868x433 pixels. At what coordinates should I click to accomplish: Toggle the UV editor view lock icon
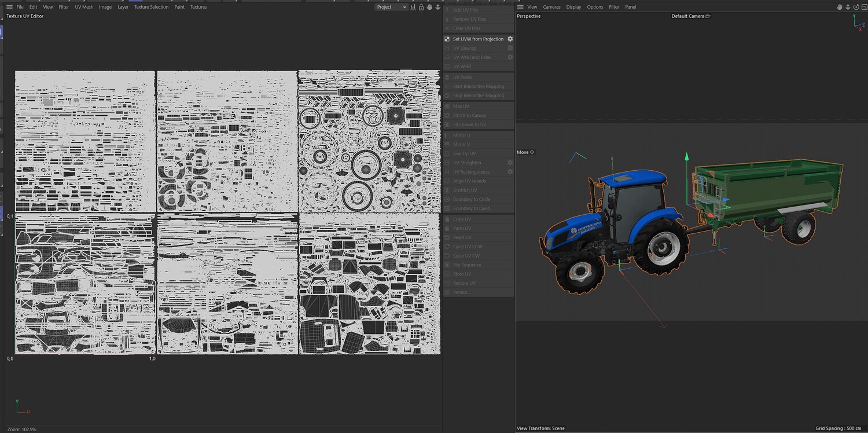pyautogui.click(x=421, y=7)
